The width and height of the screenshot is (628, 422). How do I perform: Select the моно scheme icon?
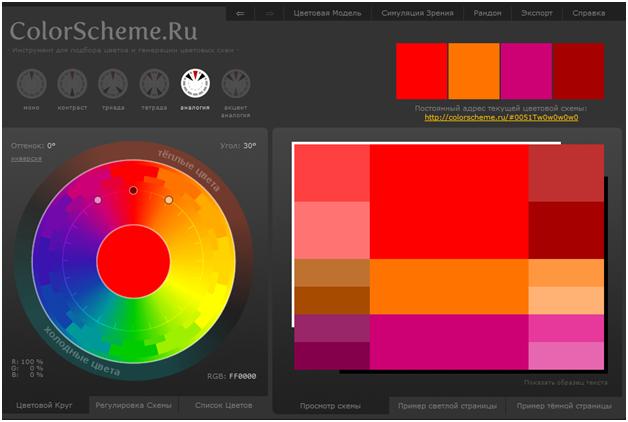31,83
